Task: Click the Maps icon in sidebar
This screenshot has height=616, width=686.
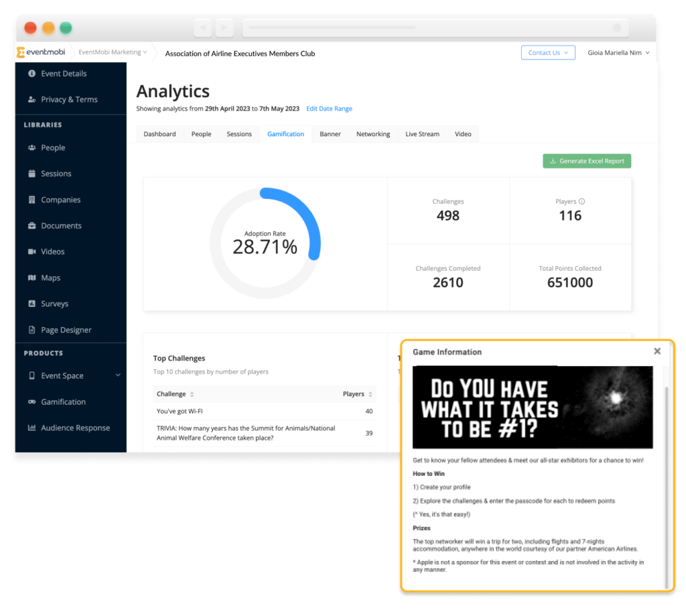Action: [x=32, y=278]
